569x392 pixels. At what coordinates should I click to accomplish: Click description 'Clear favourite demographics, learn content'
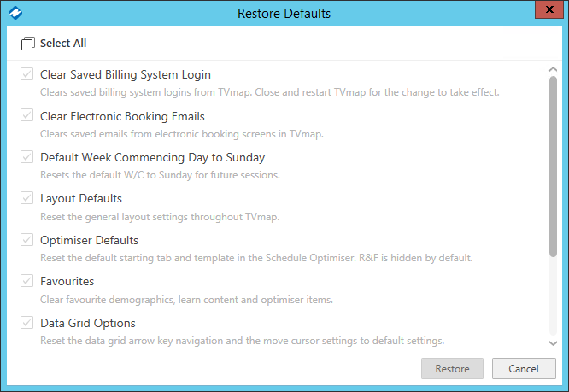pos(186,300)
